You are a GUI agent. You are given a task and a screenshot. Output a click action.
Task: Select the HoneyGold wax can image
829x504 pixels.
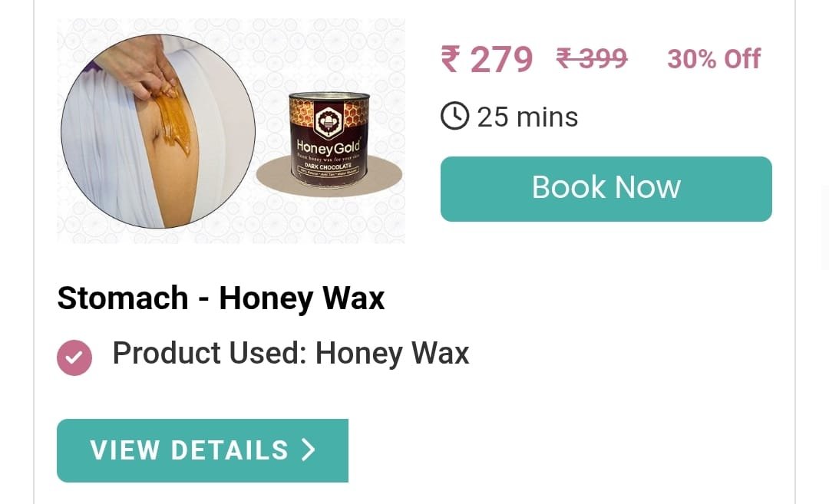pyautogui.click(x=329, y=140)
